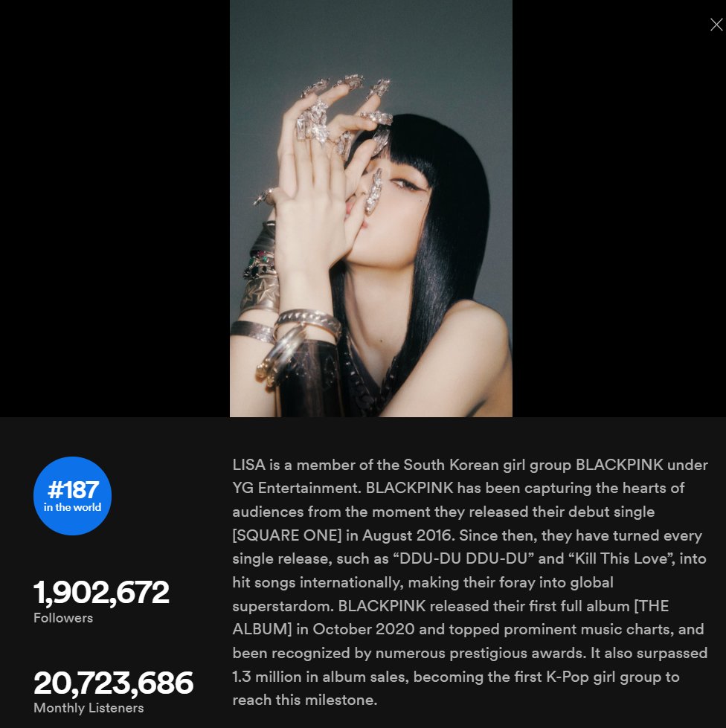
Task: Click the blue #187 rank badge
Action: coord(72,496)
